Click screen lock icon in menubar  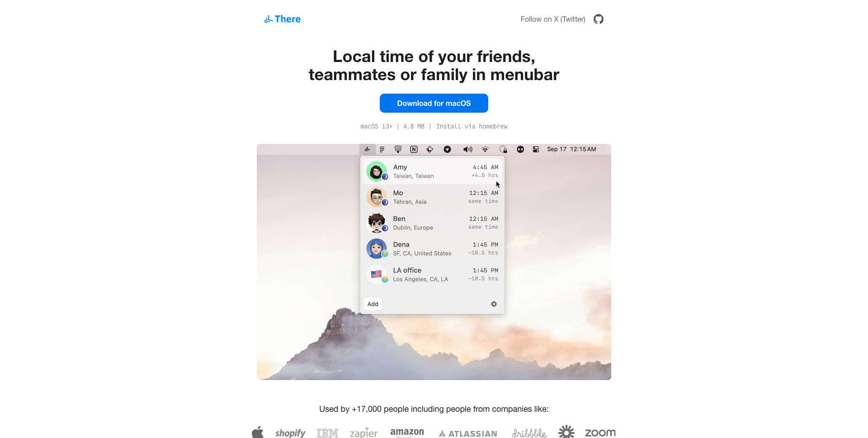(x=503, y=149)
